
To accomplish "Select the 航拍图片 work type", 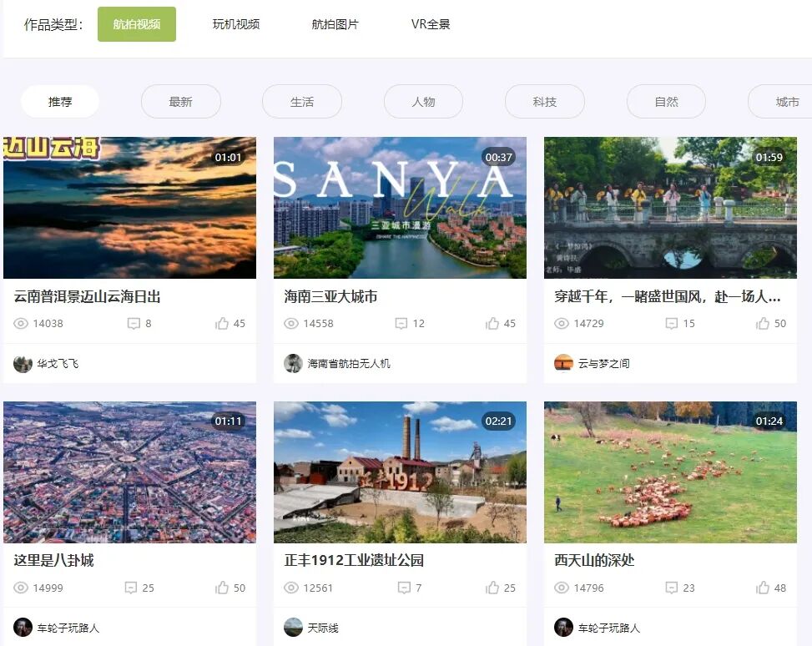I will pyautogui.click(x=335, y=24).
